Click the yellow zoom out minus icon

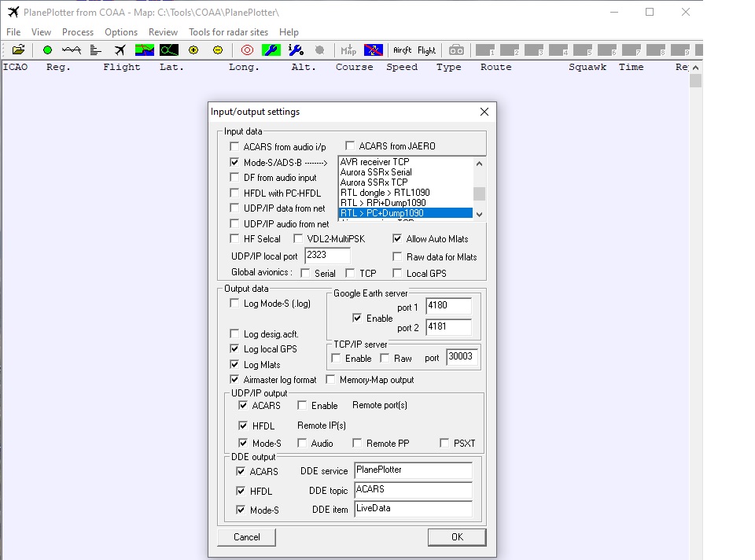pyautogui.click(x=218, y=50)
